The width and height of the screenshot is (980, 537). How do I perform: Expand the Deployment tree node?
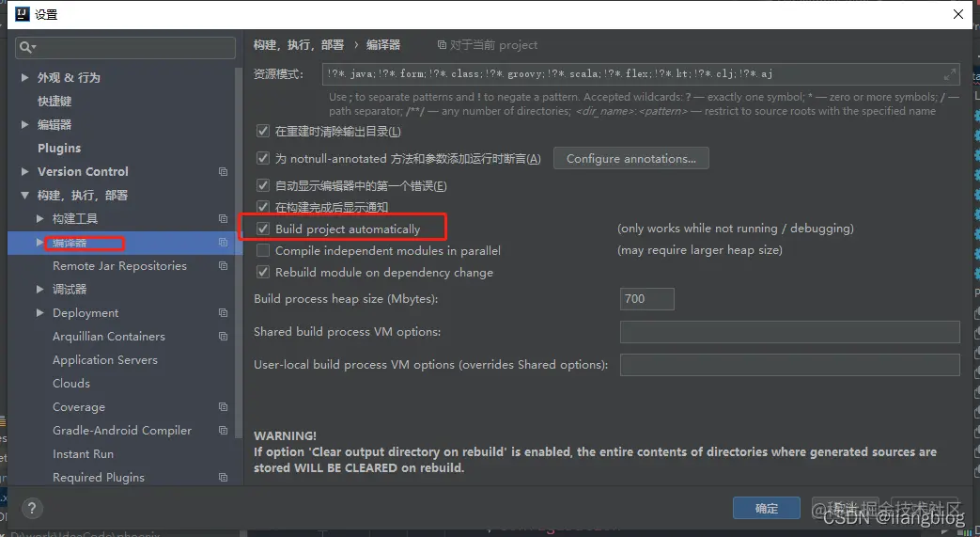coord(40,312)
